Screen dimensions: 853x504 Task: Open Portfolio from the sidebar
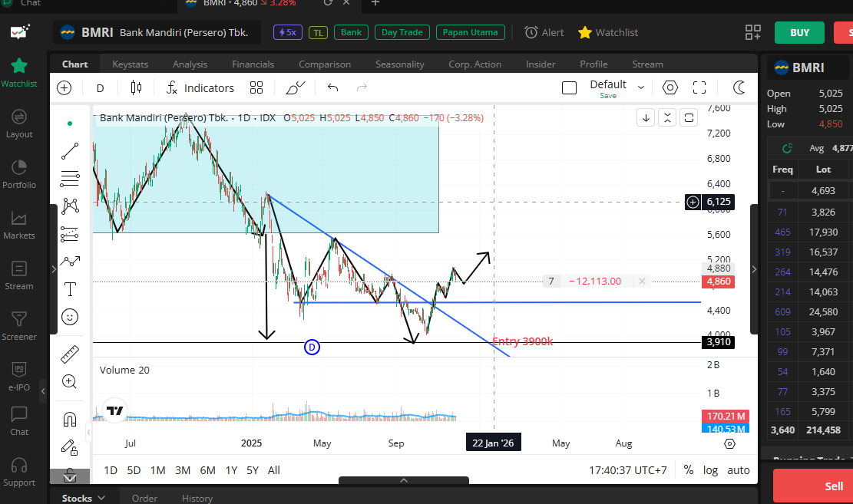19,175
